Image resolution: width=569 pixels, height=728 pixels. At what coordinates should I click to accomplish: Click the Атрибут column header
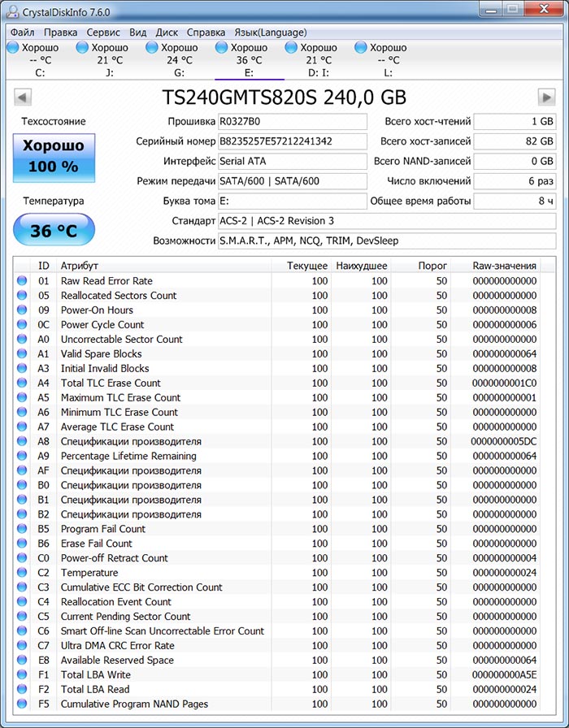pos(163,266)
